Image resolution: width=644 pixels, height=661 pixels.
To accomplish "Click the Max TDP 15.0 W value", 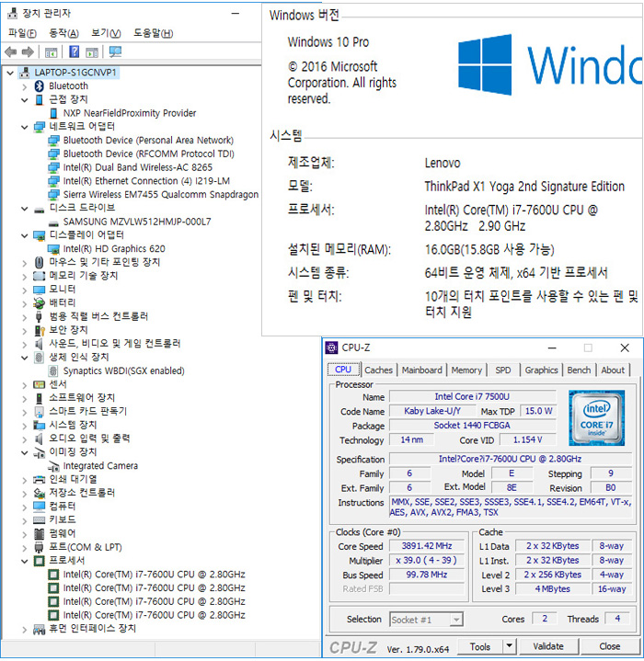I will pyautogui.click(x=538, y=411).
